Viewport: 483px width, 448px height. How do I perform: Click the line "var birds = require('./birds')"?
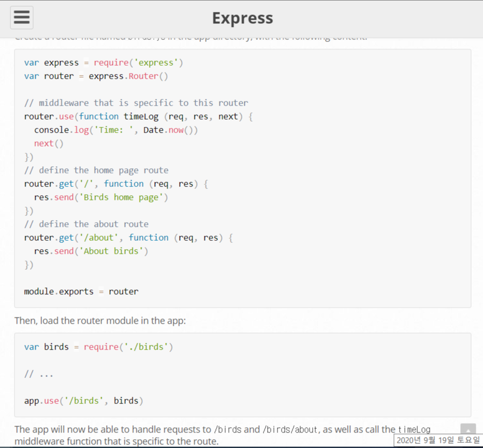click(98, 347)
